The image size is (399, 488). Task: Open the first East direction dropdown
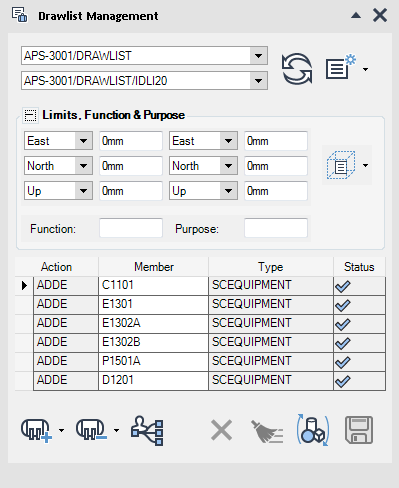coord(84,141)
